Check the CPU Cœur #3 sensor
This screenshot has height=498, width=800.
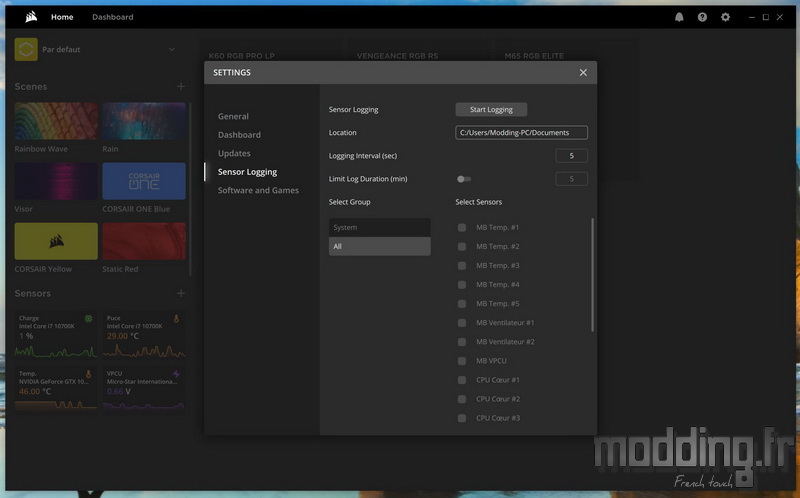click(x=462, y=418)
